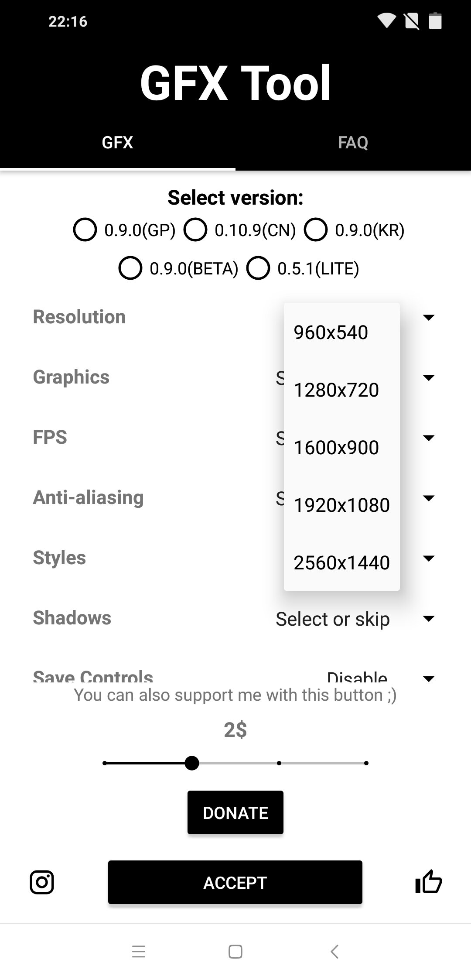Open the Instagram icon link
Image resolution: width=471 pixels, height=980 pixels.
click(x=42, y=882)
